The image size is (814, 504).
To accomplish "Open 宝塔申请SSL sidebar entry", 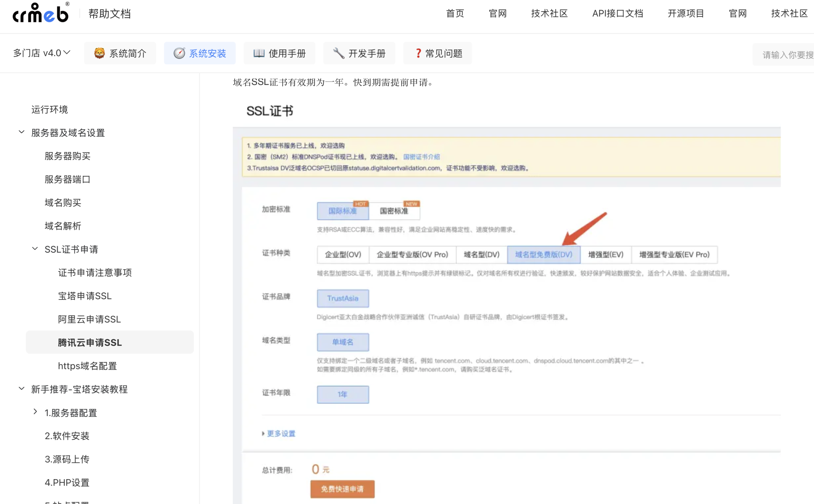I will (85, 296).
